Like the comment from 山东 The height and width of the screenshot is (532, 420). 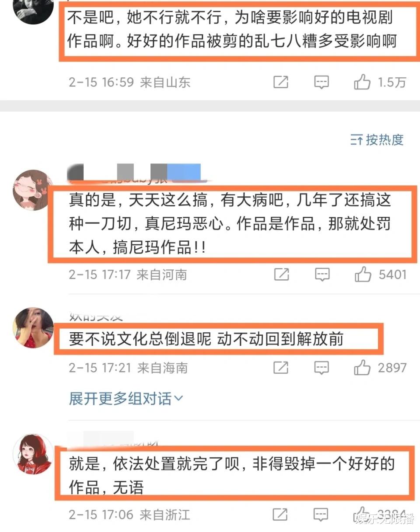(362, 82)
